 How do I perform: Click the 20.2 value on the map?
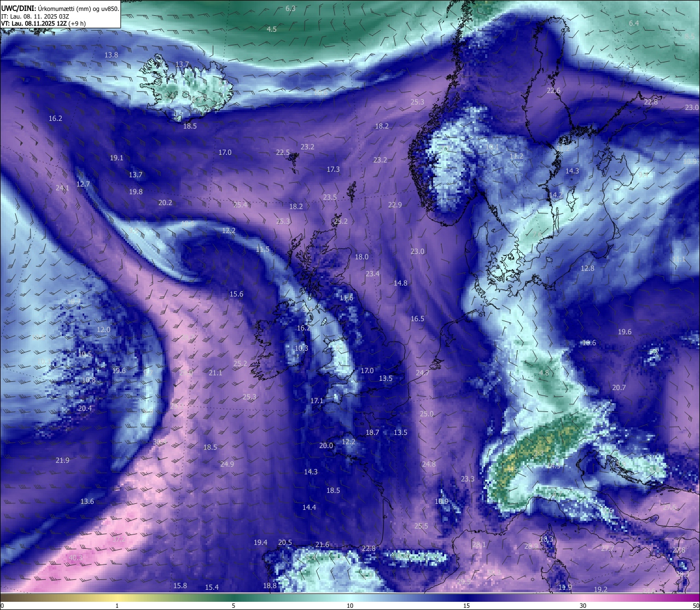point(165,202)
